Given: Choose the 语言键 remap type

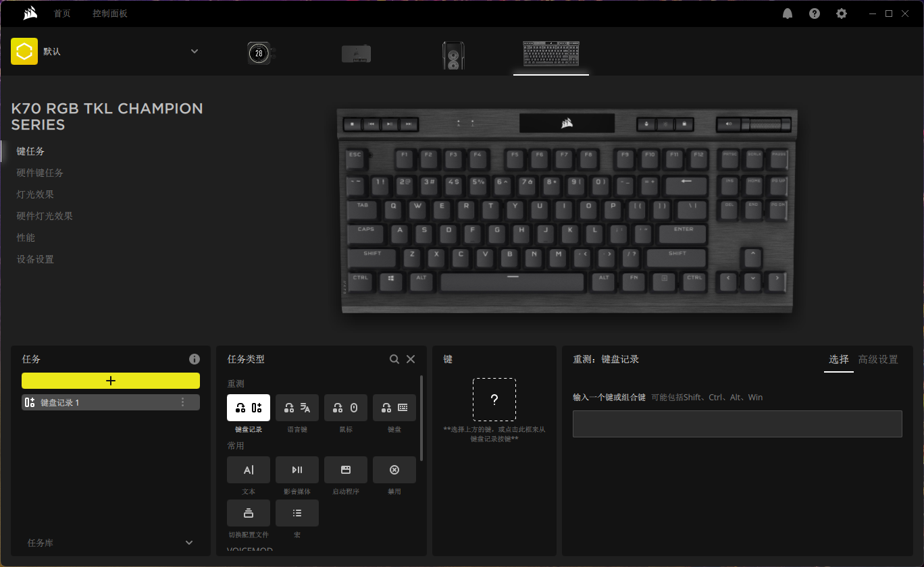Looking at the screenshot, I should click(297, 408).
